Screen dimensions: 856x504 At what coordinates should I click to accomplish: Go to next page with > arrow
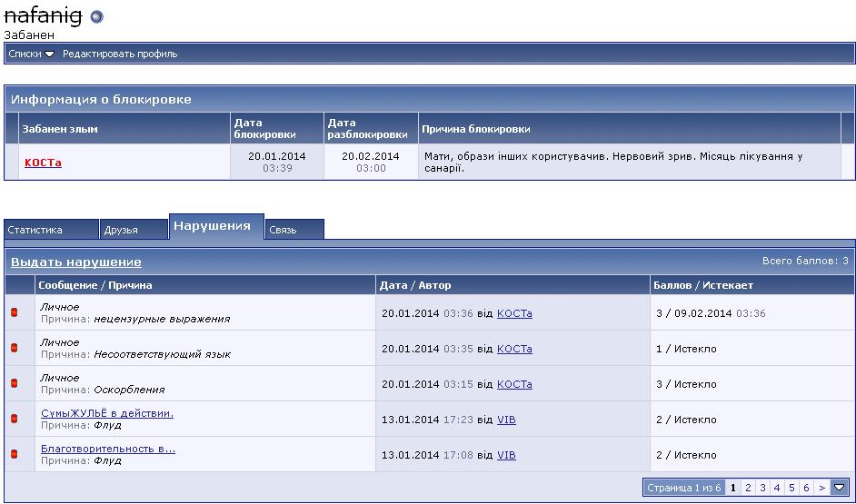click(x=821, y=488)
